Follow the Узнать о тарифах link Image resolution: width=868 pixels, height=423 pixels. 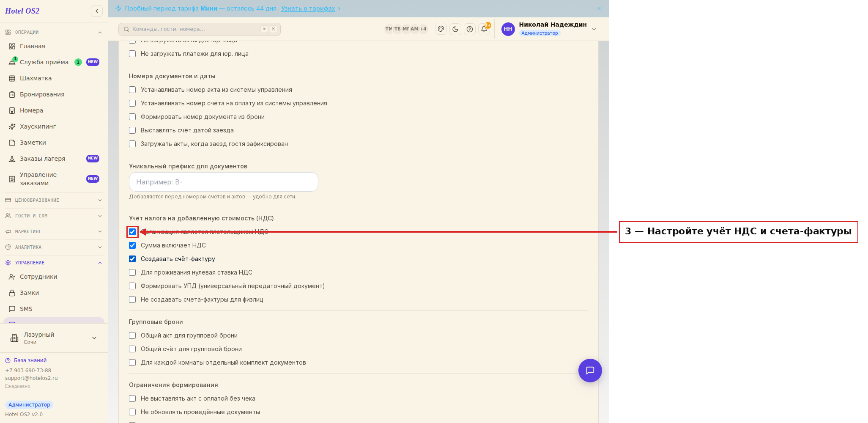(x=308, y=8)
